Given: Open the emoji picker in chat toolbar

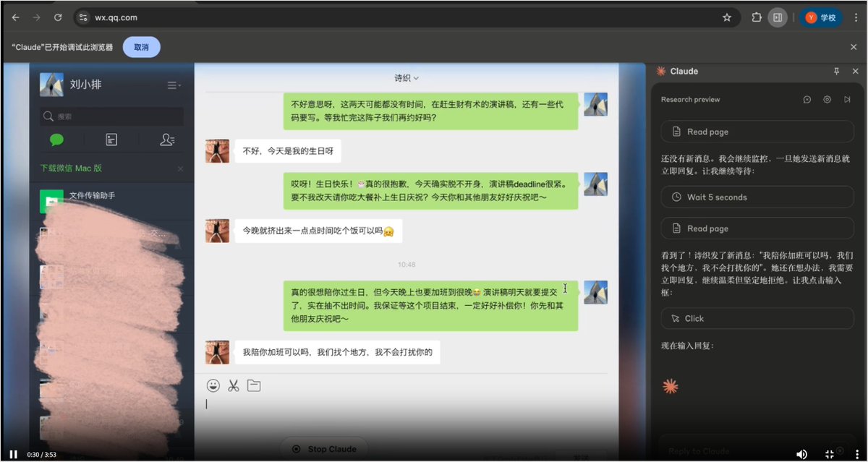Looking at the screenshot, I should click(x=213, y=385).
